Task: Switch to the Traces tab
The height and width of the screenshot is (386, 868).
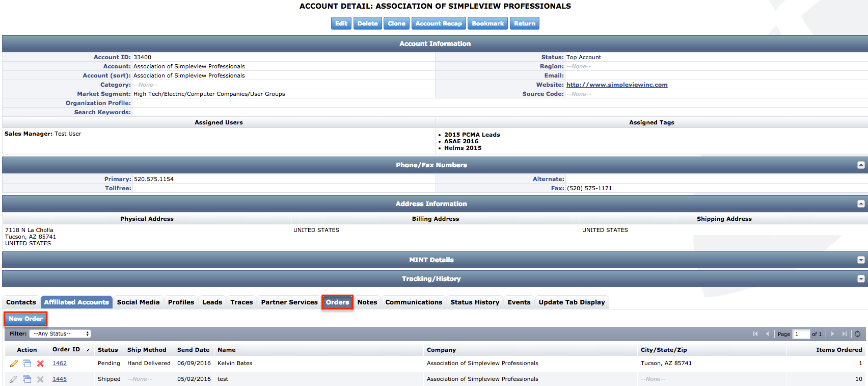Action: (241, 302)
